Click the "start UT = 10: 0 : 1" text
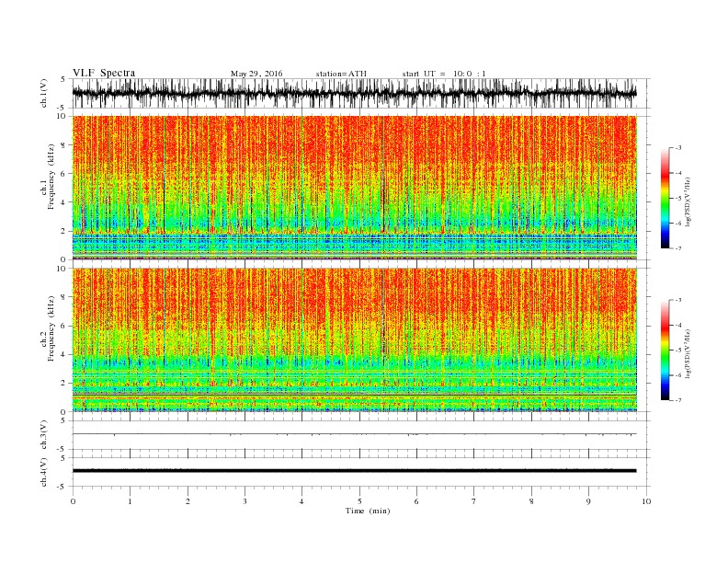The height and width of the screenshot is (563, 728). click(444, 74)
